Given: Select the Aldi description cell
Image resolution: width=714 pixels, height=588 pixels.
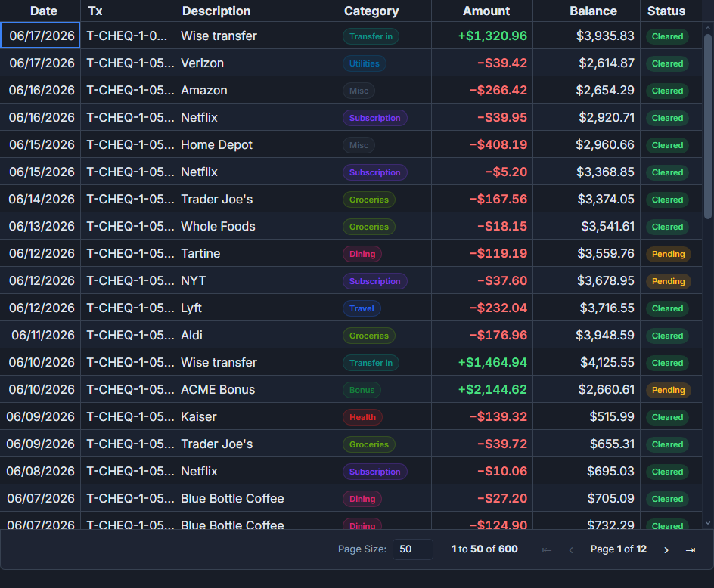Looking at the screenshot, I should coord(256,335).
